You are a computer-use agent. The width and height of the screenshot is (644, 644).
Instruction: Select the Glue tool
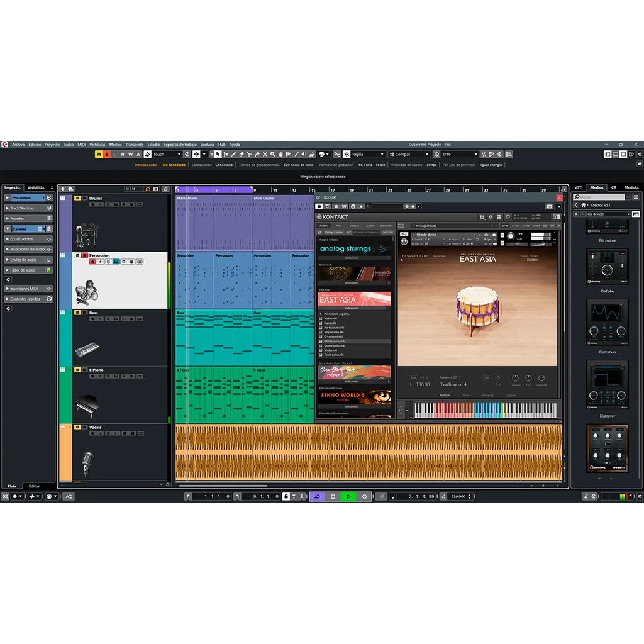click(x=257, y=155)
